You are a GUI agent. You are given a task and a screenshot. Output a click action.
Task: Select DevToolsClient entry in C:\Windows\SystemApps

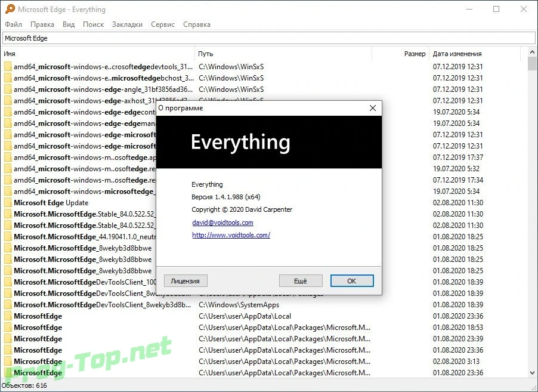coord(102,305)
